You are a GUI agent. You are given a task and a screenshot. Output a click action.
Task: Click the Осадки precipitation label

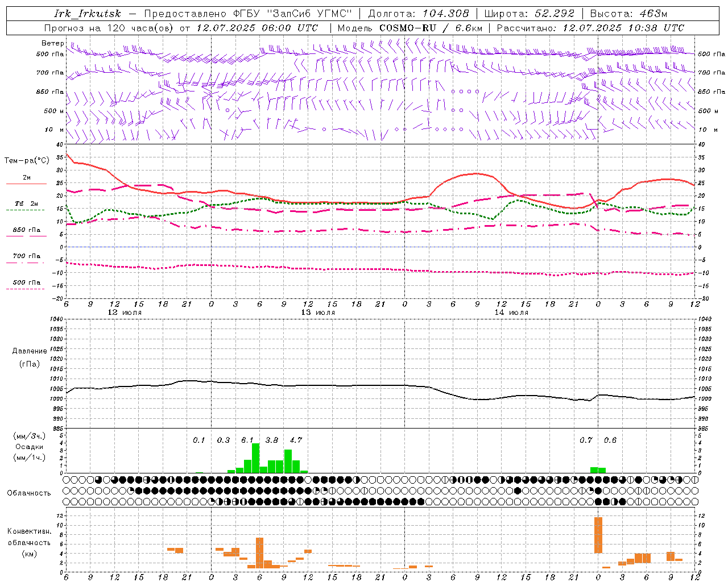29,447
